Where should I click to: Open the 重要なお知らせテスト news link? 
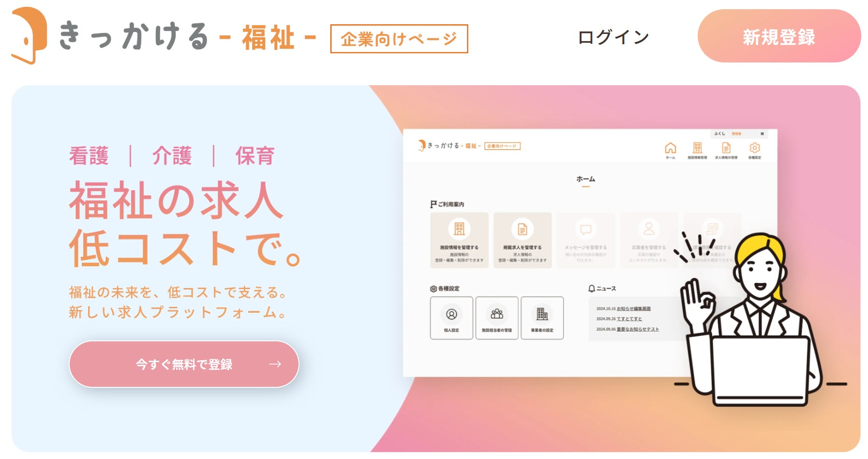pos(638,329)
